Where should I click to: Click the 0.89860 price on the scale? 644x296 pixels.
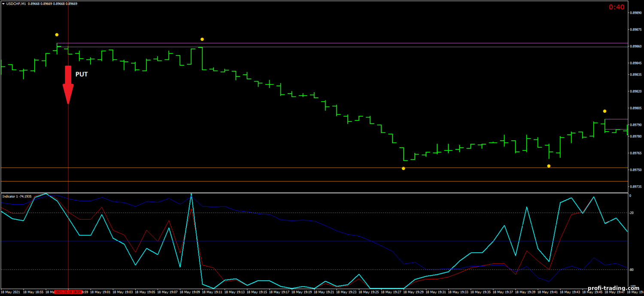point(635,46)
